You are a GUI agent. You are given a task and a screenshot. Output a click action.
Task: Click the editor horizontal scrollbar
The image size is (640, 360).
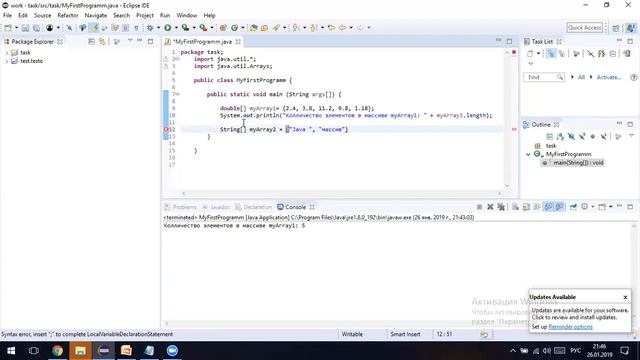pos(341,193)
